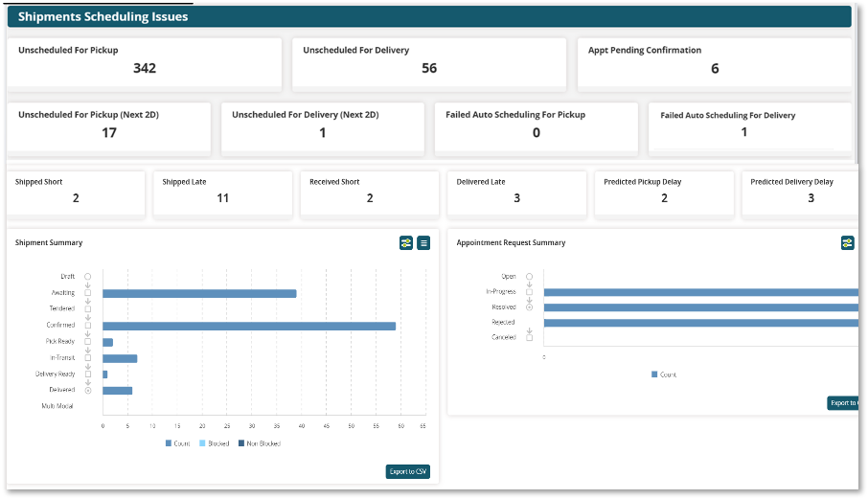Toggle Count series in Shipment Summary legend
This screenshot has width=868, height=499.
click(x=178, y=443)
